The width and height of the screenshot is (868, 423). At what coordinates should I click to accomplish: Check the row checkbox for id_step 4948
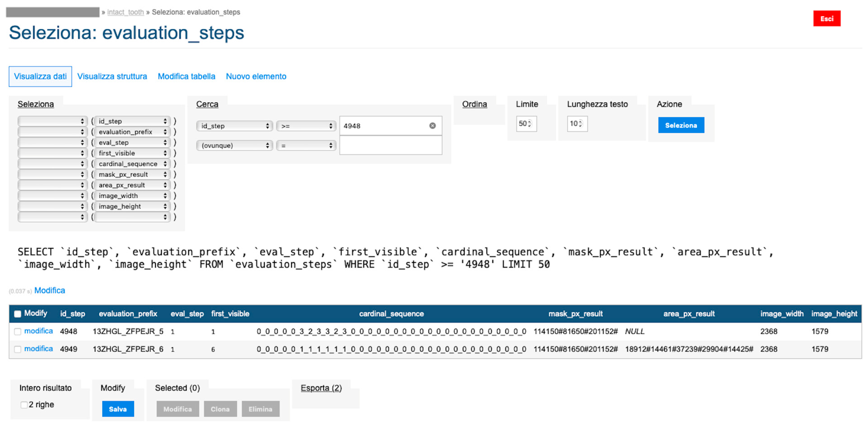17,332
